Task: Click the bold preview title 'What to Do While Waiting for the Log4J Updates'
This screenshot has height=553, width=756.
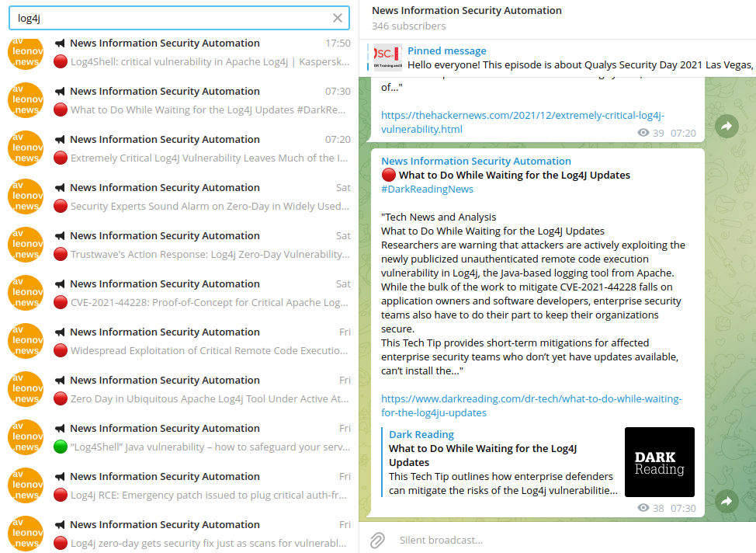Action: point(483,455)
